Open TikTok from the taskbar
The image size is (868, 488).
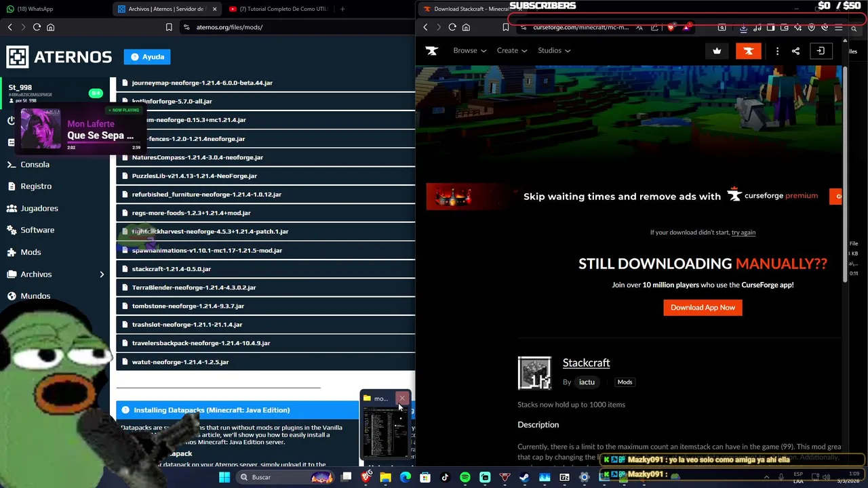[445, 477]
